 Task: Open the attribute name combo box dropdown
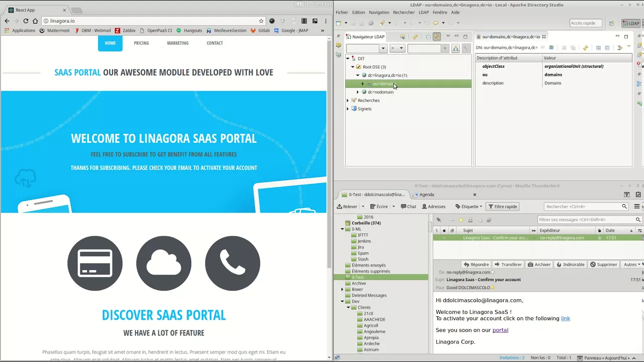383,48
